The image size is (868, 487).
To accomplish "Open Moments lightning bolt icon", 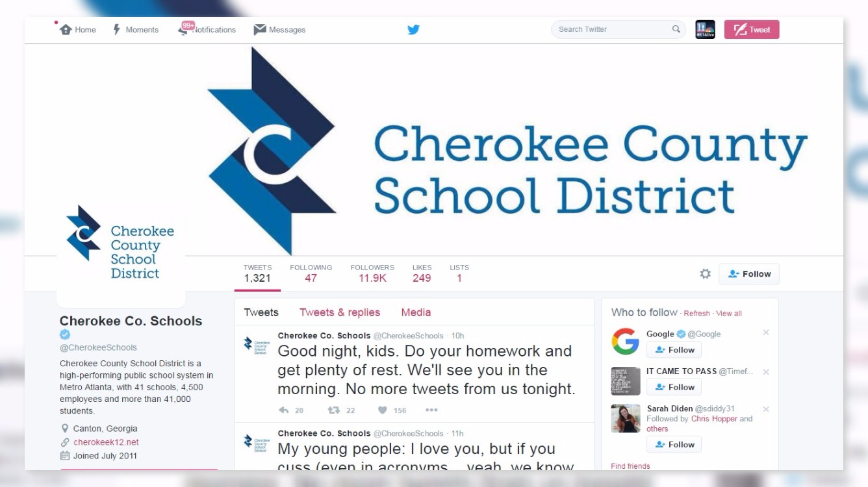I will [117, 30].
